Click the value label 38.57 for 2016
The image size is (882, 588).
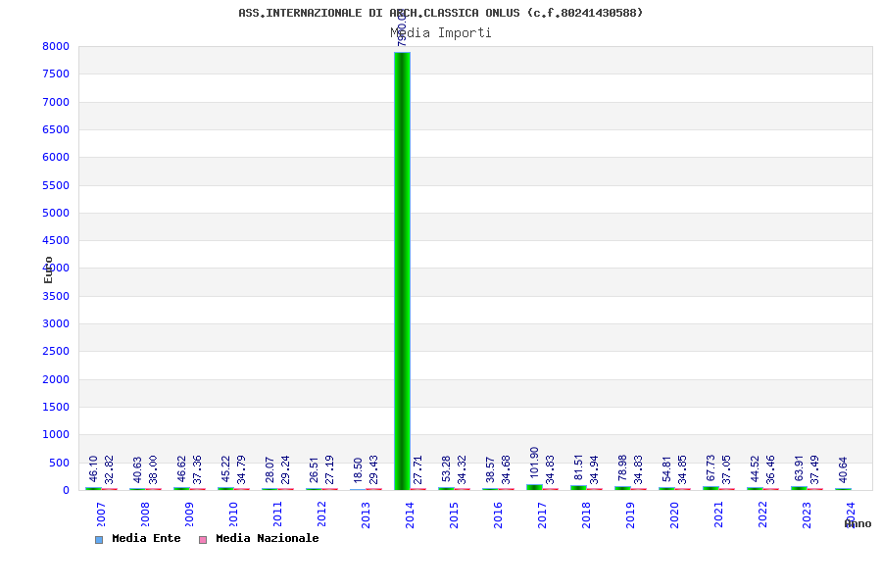pyautogui.click(x=490, y=469)
